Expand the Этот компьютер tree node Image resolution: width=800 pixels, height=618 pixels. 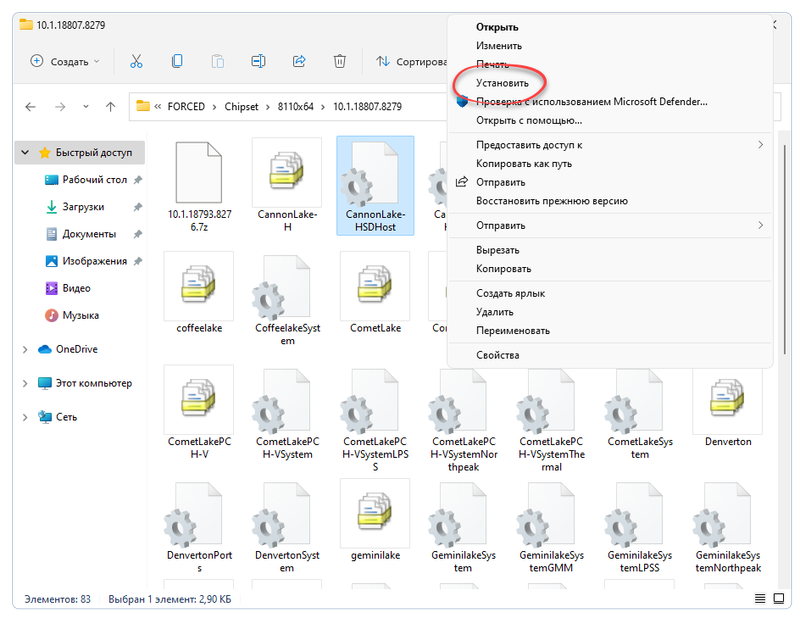[x=25, y=383]
